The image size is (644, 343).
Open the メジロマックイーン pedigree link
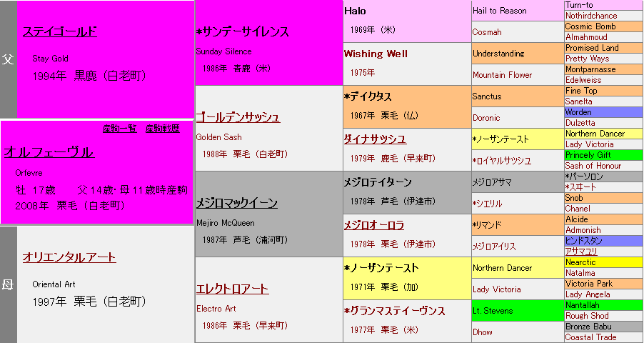pos(236,203)
